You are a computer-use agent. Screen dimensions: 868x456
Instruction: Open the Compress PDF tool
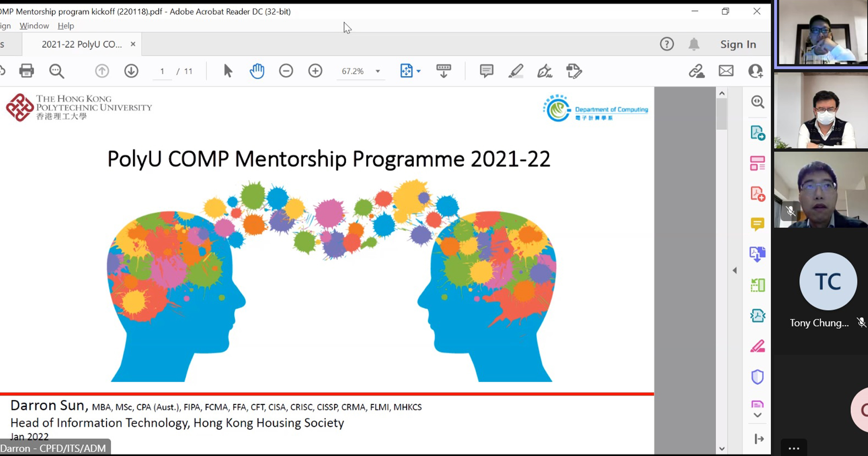tap(758, 316)
